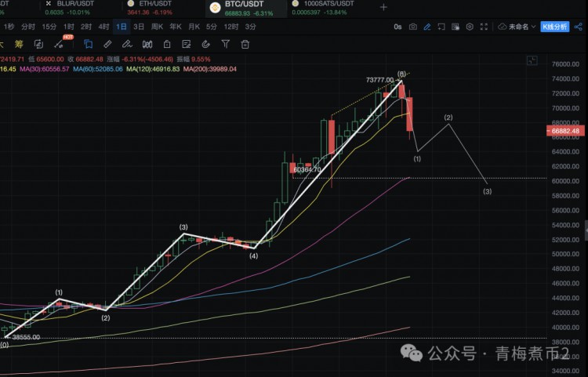
Task: Switch chart to 3分 interval
Action: [251, 27]
